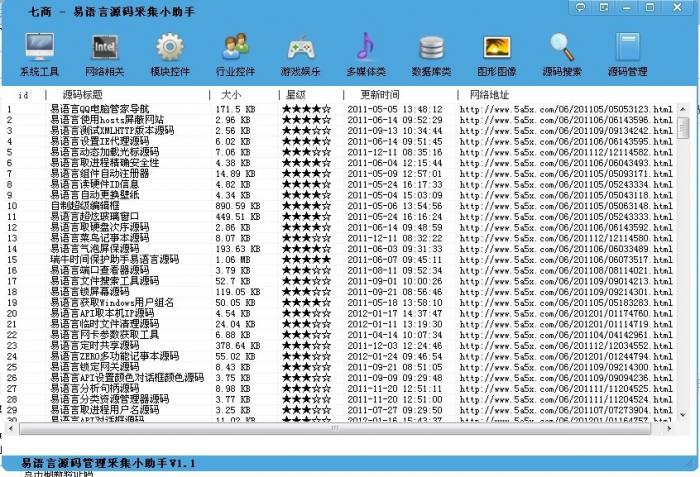Image resolution: width=700 pixels, height=477 pixels.
Task: Select row 易语言取硬盘次序源码
Action: (340, 227)
